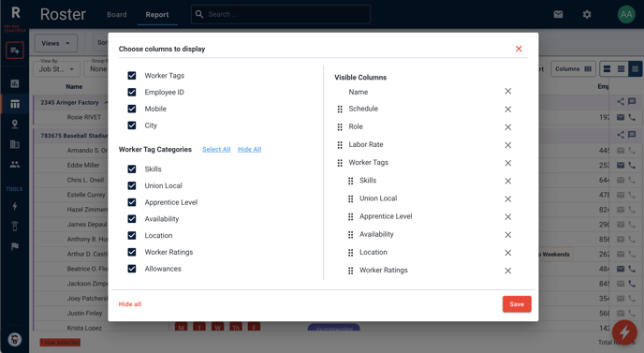644x353 pixels.
Task: Remove Role from visible columns
Action: coord(507,127)
